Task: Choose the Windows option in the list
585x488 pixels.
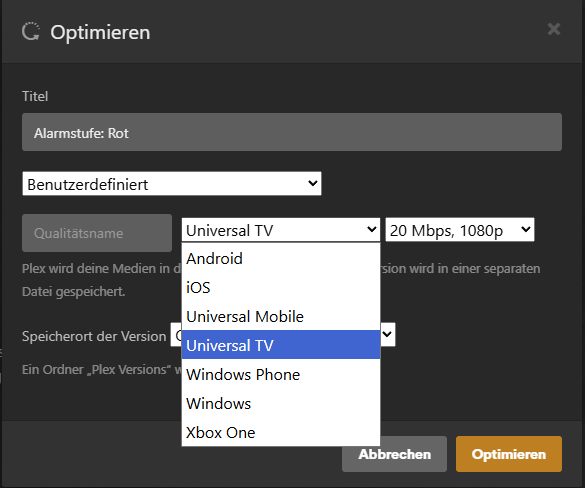Action: [x=281, y=403]
